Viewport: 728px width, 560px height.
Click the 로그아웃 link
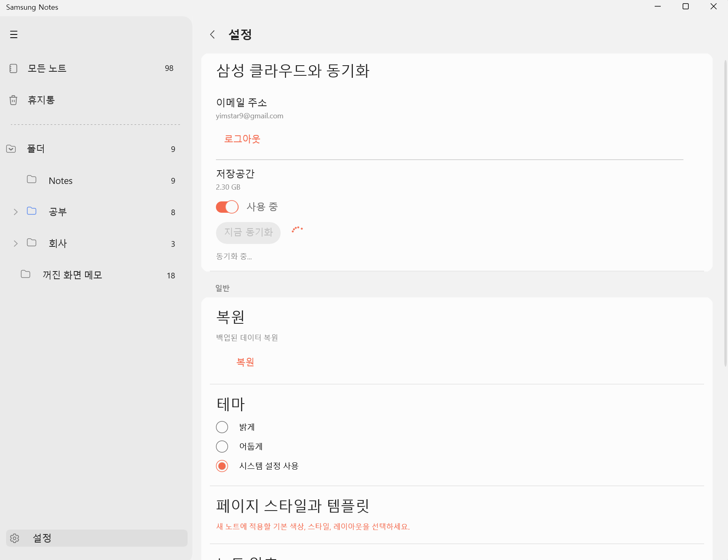point(242,139)
